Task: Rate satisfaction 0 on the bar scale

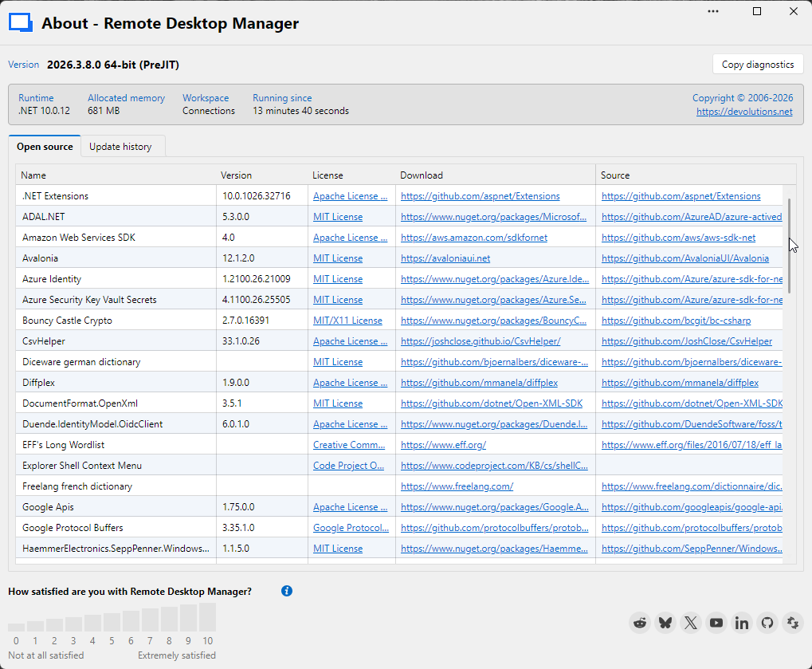Action: pos(16,627)
